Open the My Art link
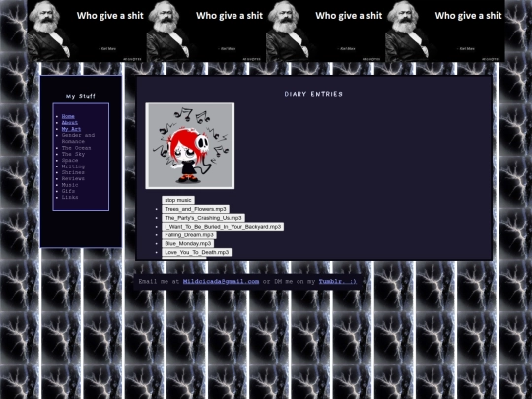 coord(71,129)
